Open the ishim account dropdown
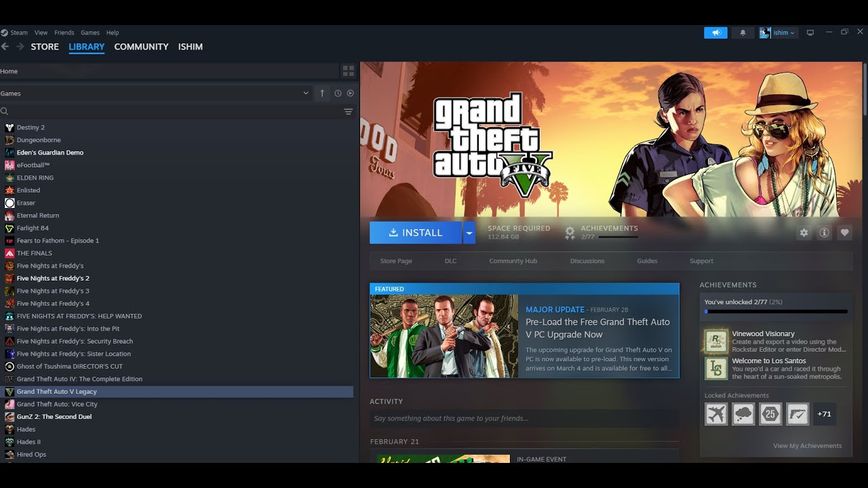The height and width of the screenshot is (488, 868). point(778,33)
